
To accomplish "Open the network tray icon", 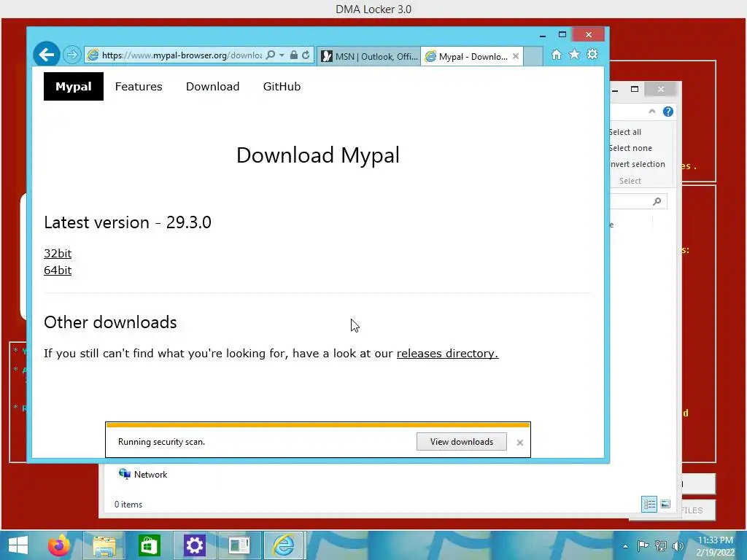I will click(661, 545).
